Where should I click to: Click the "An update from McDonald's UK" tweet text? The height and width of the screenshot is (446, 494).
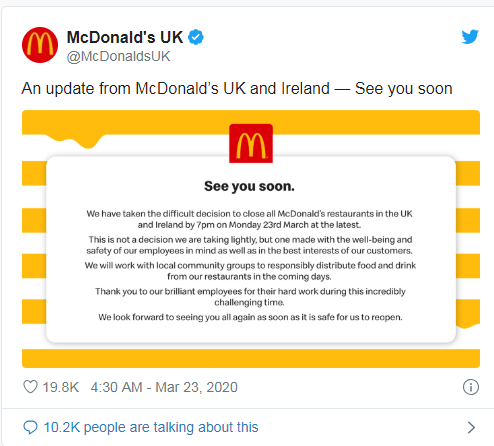pyautogui.click(x=237, y=89)
